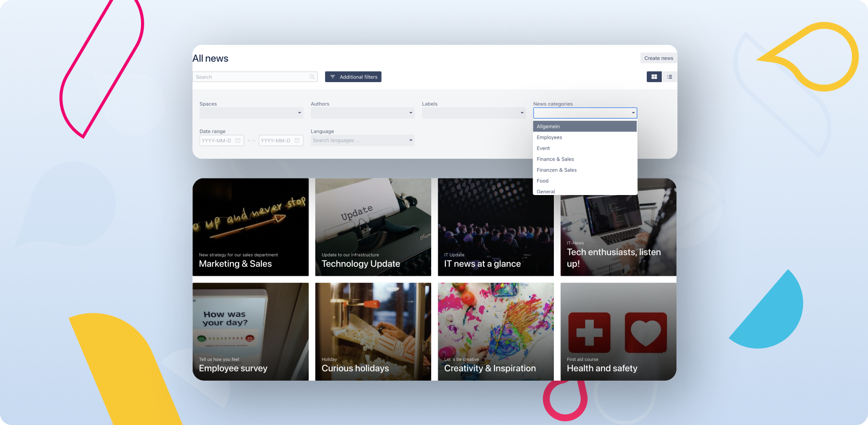This screenshot has width=868, height=425.
Task: Click the search magnifier icon
Action: [x=312, y=77]
